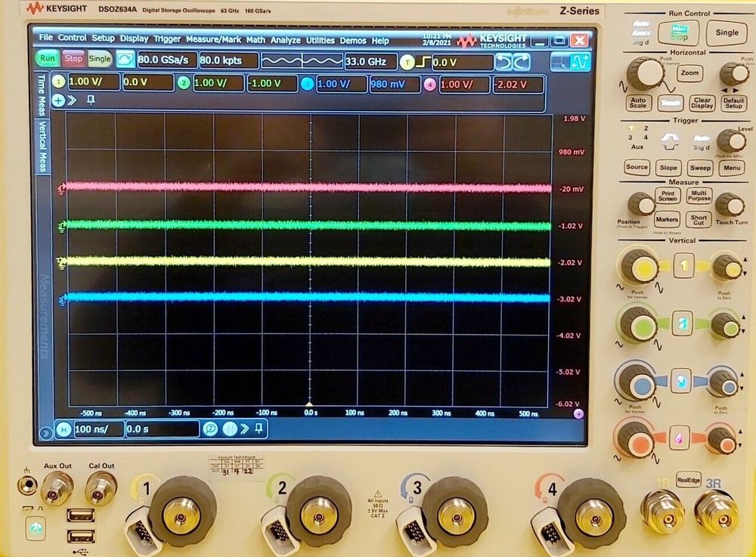756x557 pixels.
Task: Push the Zoom hardware button
Action: pos(689,73)
